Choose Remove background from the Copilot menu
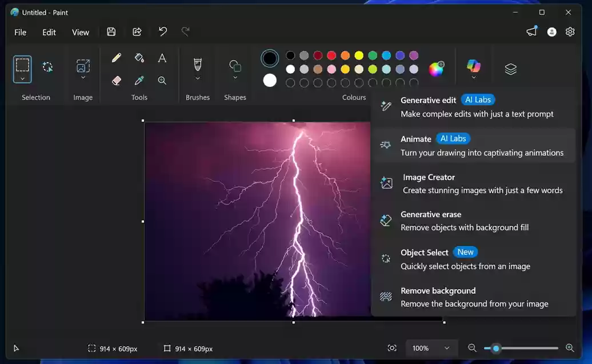 [x=474, y=297]
